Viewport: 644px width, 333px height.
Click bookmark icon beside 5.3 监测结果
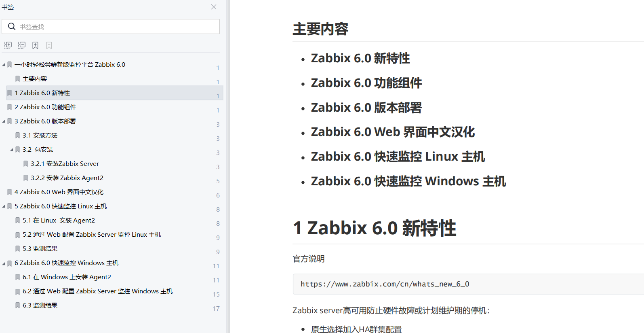click(17, 249)
